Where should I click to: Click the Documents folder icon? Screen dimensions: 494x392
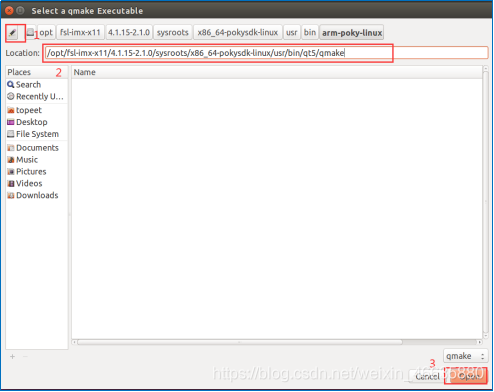point(11,148)
